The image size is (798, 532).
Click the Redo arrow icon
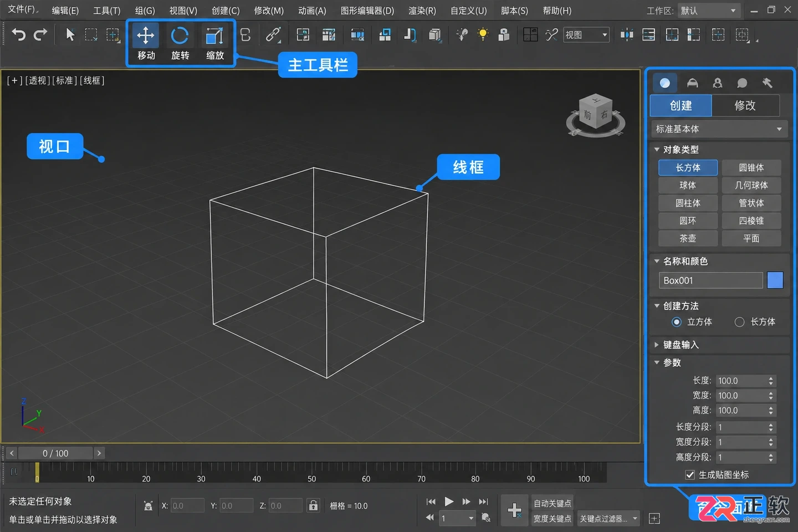pos(40,35)
